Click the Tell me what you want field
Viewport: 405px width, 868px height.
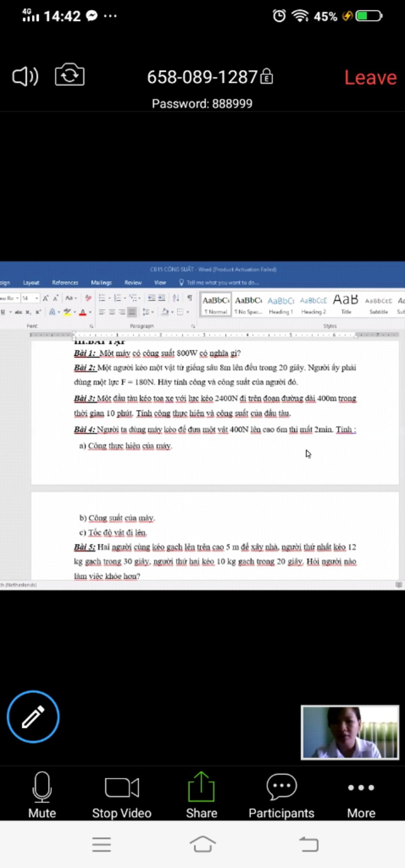(x=219, y=282)
